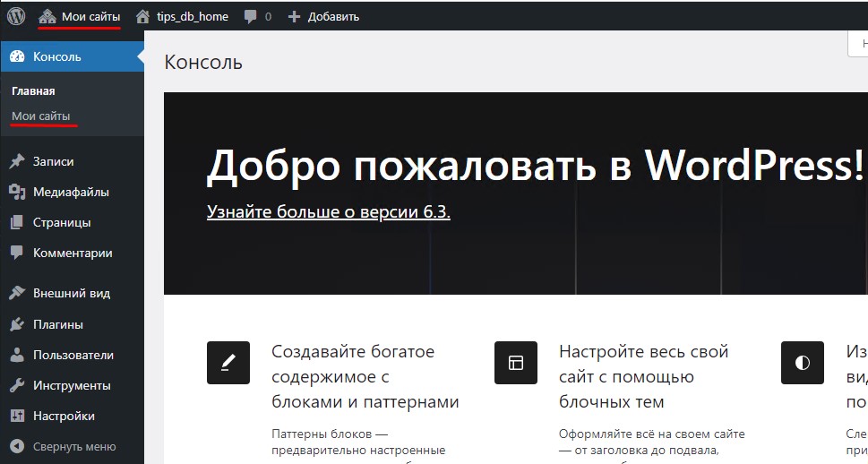The image size is (868, 464).
Task: Follow the Узнайте больше о версии 6.3 link
Action: [328, 212]
